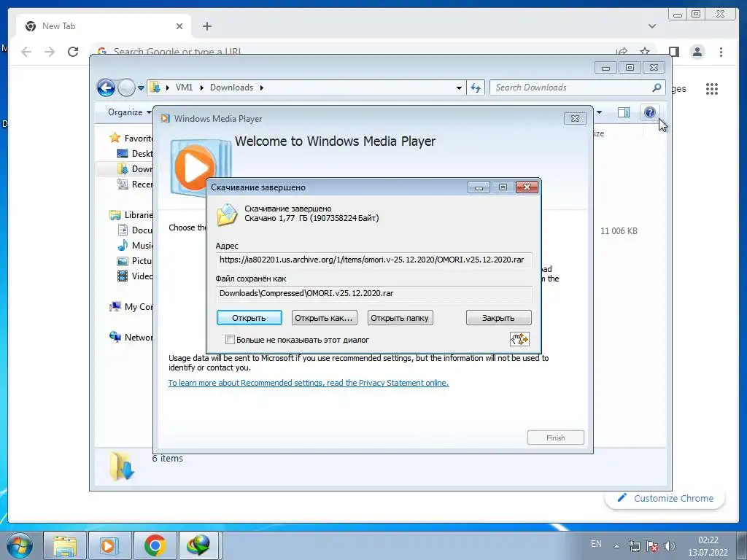Expand the arrow before VM1 breadcrumb
Screen dimensions: 747x560
coord(168,87)
